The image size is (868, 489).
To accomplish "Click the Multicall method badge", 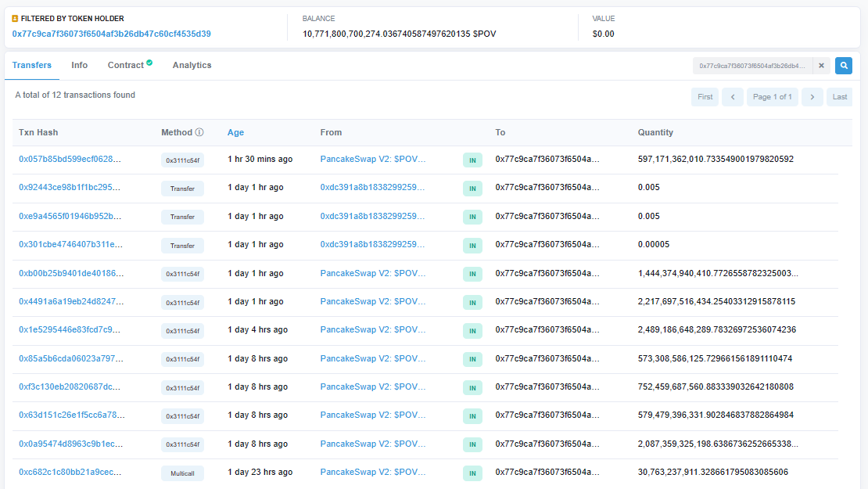I will (x=182, y=473).
